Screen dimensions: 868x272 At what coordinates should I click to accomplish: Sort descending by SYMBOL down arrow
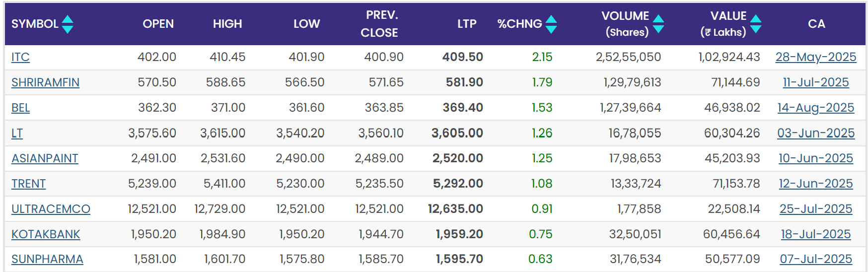point(68,29)
